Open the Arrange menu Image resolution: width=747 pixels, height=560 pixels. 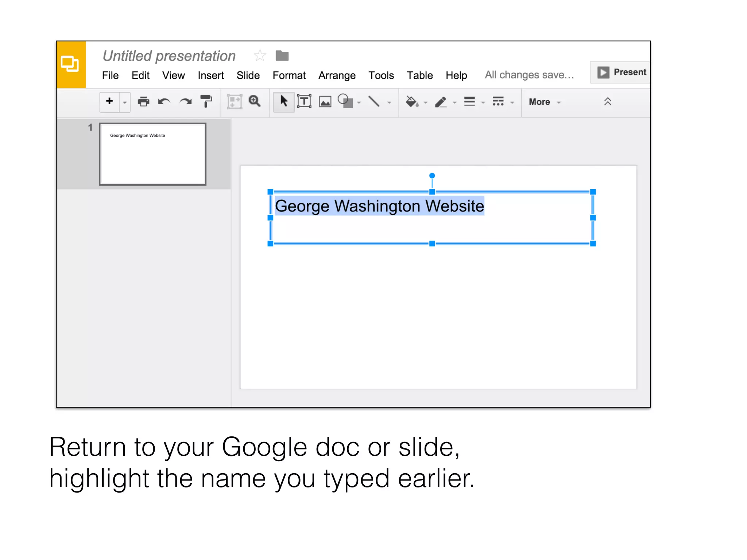click(x=337, y=75)
